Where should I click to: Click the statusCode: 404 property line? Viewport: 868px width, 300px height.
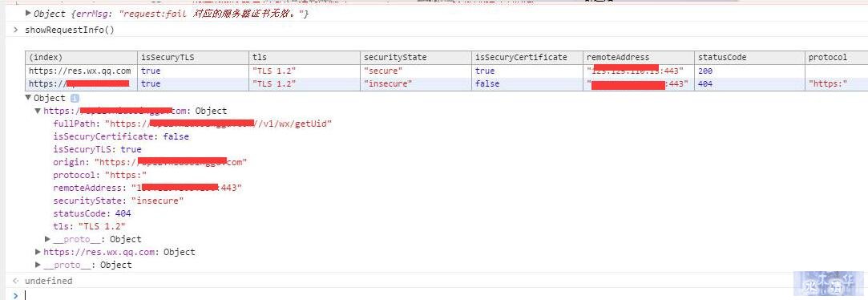92,213
